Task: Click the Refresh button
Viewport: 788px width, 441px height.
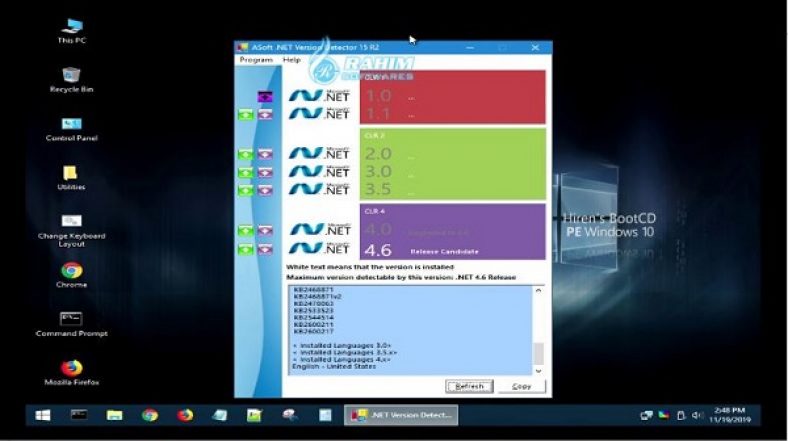Action: (x=469, y=386)
